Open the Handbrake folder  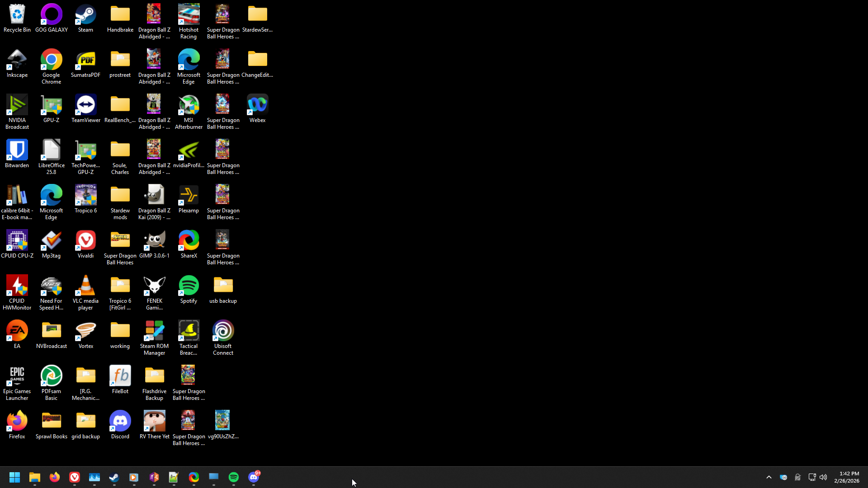click(120, 19)
